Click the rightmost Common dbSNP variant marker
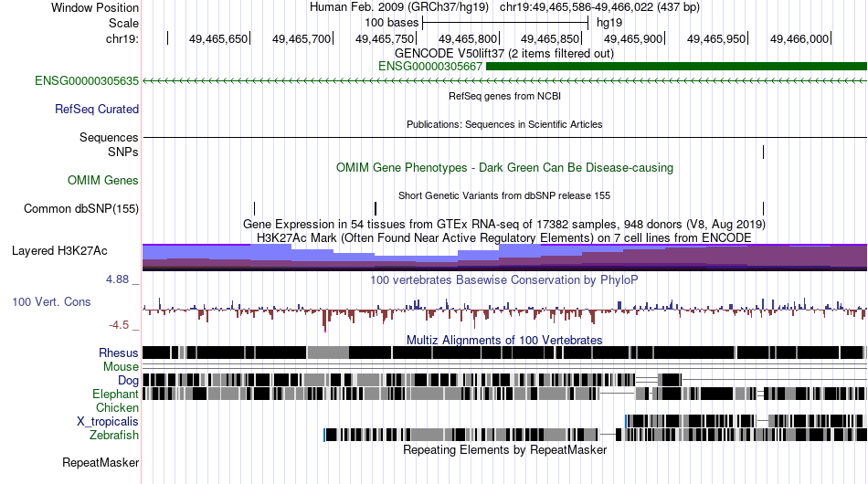 [x=763, y=208]
